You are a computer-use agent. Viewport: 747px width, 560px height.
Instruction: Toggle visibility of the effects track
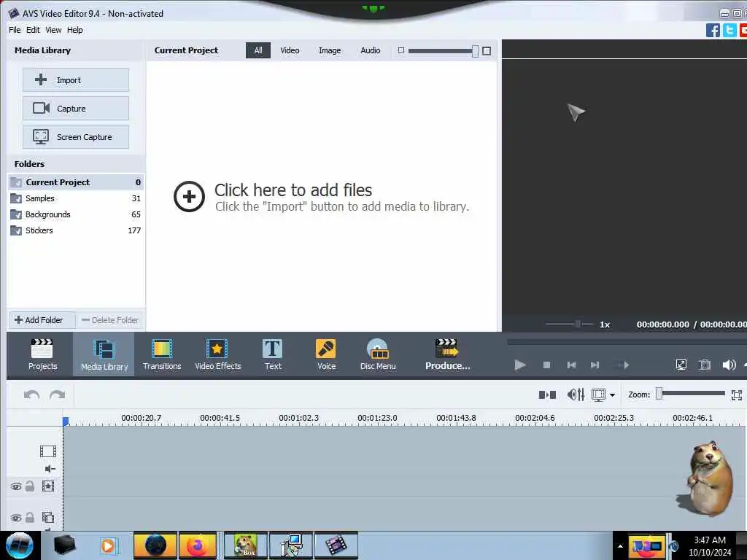click(x=16, y=486)
